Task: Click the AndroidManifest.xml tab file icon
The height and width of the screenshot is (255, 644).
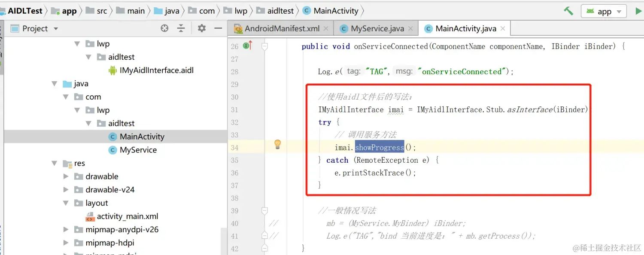Action: [238, 29]
